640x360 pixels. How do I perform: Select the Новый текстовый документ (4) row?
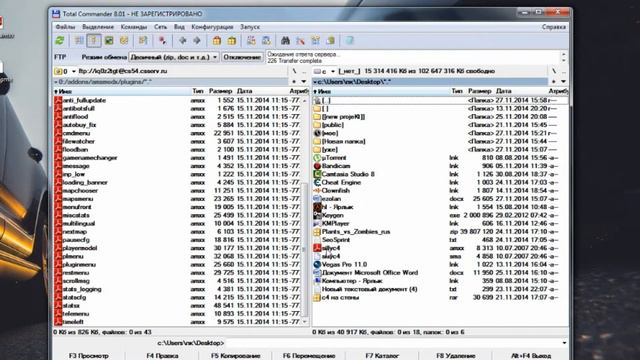pyautogui.click(x=440, y=289)
